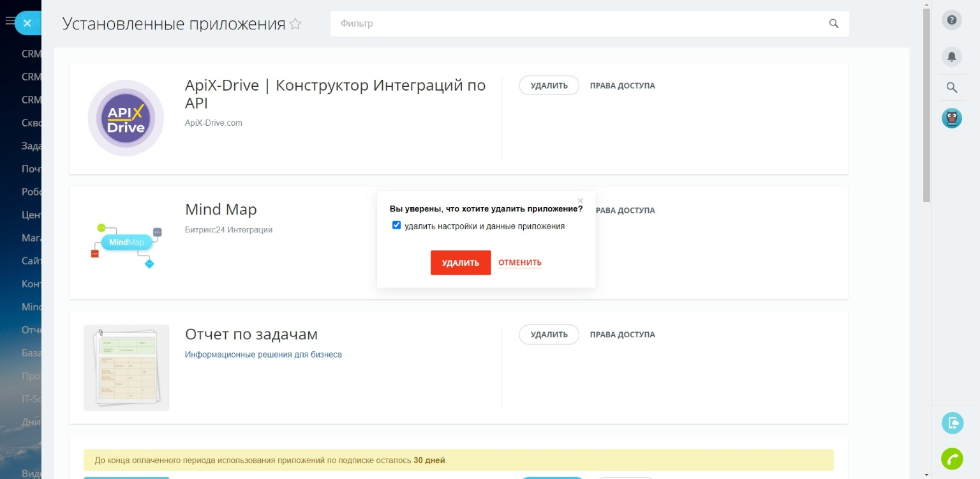The height and width of the screenshot is (479, 980).
Task: Click the popup question Вы уверены text
Action: tap(486, 208)
